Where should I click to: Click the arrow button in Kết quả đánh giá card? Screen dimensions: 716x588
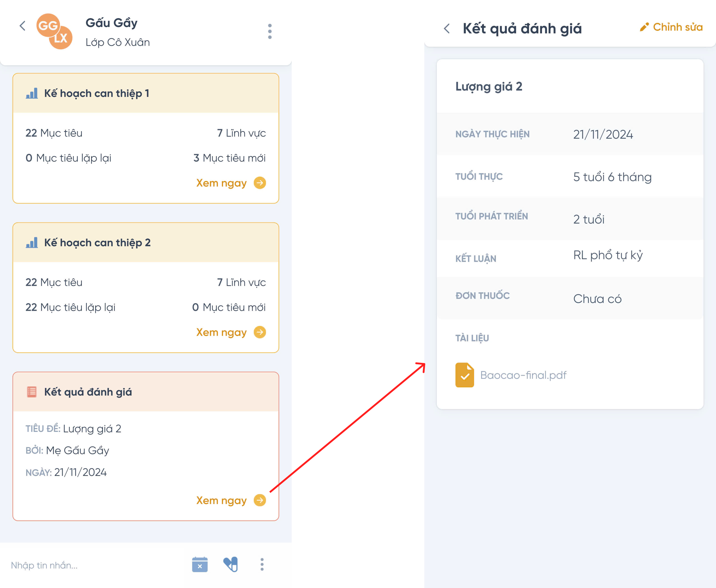260,500
